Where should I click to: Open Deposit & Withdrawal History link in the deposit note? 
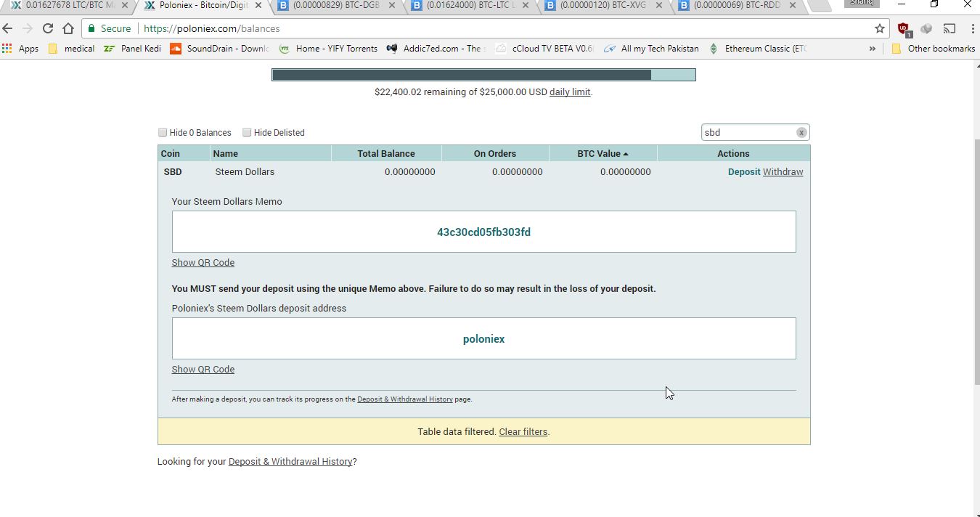pos(405,399)
